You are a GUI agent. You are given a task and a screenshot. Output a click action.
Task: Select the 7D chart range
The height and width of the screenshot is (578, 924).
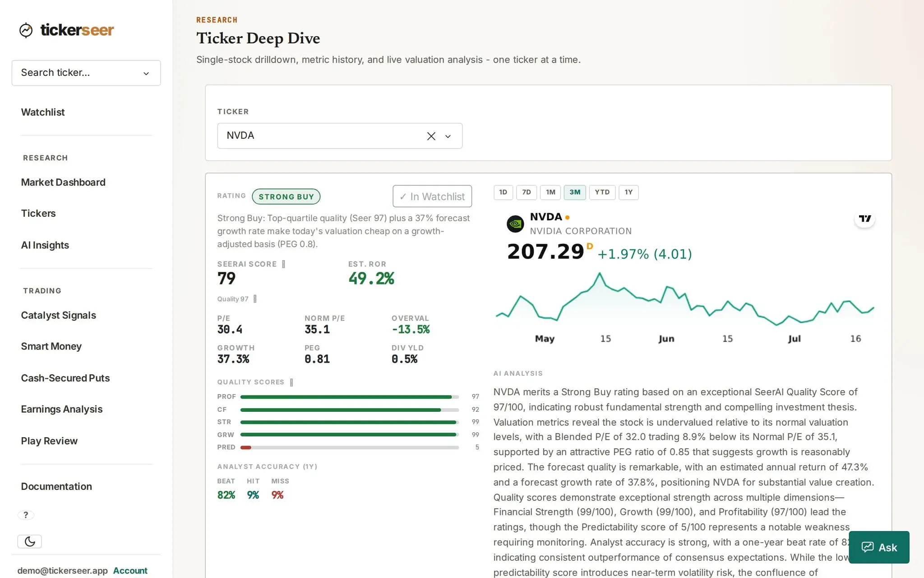pyautogui.click(x=527, y=192)
